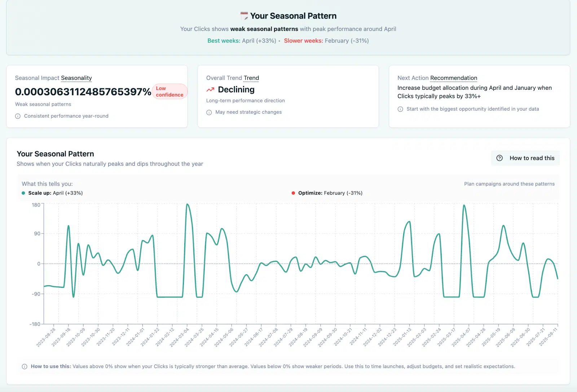Click the 2025-04-07 x-axis date label

point(462,337)
